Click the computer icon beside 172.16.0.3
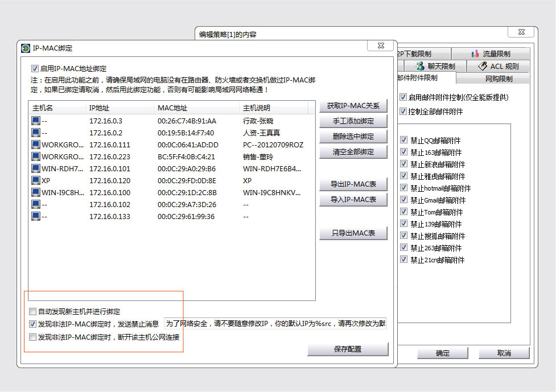The width and height of the screenshot is (556, 392). pos(34,121)
